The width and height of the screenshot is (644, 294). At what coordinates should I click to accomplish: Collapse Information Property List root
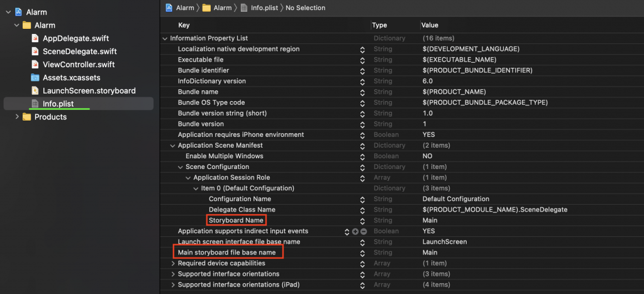pos(165,38)
